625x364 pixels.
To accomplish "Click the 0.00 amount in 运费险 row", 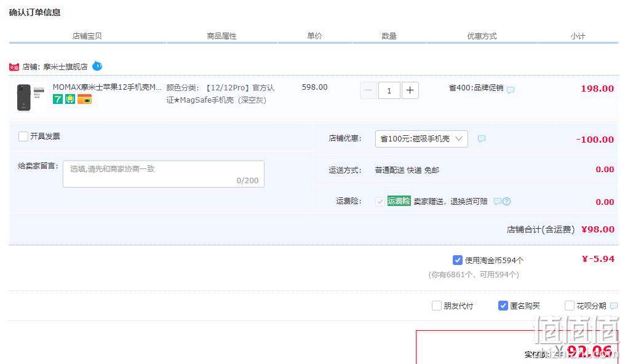I will coord(605,202).
